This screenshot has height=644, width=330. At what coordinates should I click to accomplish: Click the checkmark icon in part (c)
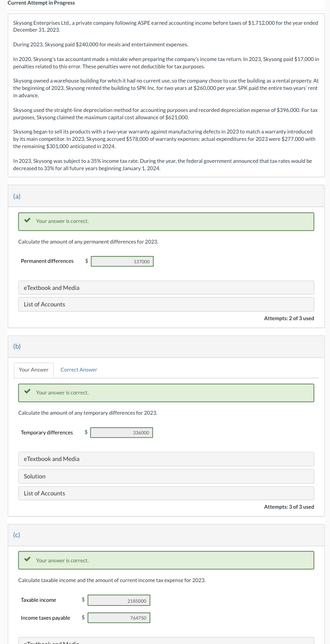tap(27, 560)
